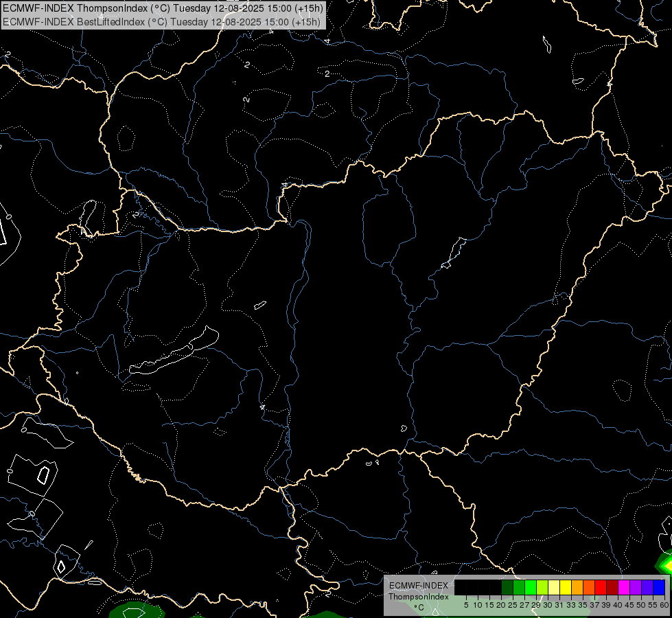Click the ThompsonIndex label in the legend
The height and width of the screenshot is (618, 672).
pyautogui.click(x=418, y=597)
